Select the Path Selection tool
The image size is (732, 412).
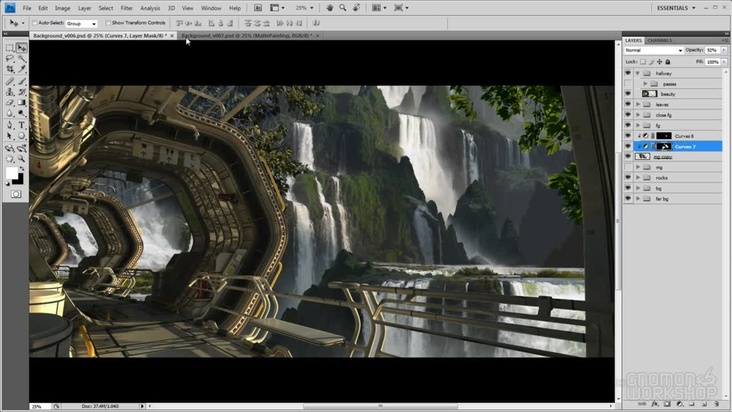pyautogui.click(x=10, y=136)
